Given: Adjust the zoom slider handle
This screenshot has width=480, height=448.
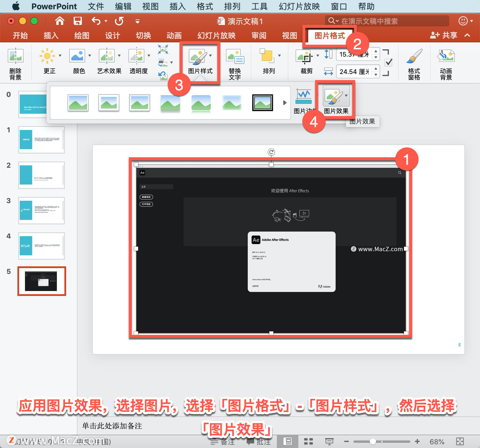Looking at the screenshot, I should tap(373, 442).
